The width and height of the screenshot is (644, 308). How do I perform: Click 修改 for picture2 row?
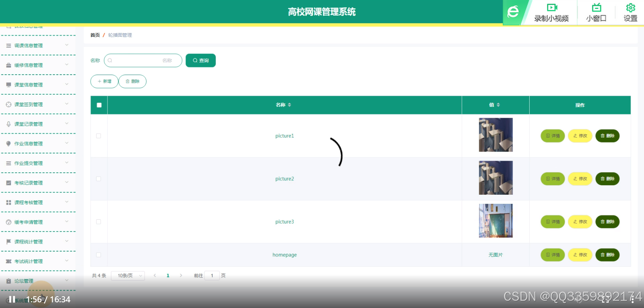pos(580,179)
